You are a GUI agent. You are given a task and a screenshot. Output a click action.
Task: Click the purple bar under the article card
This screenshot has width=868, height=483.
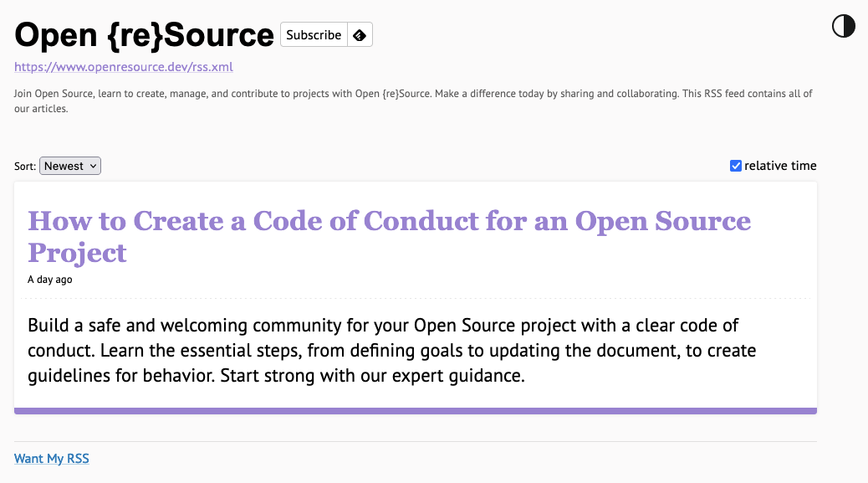click(416, 410)
